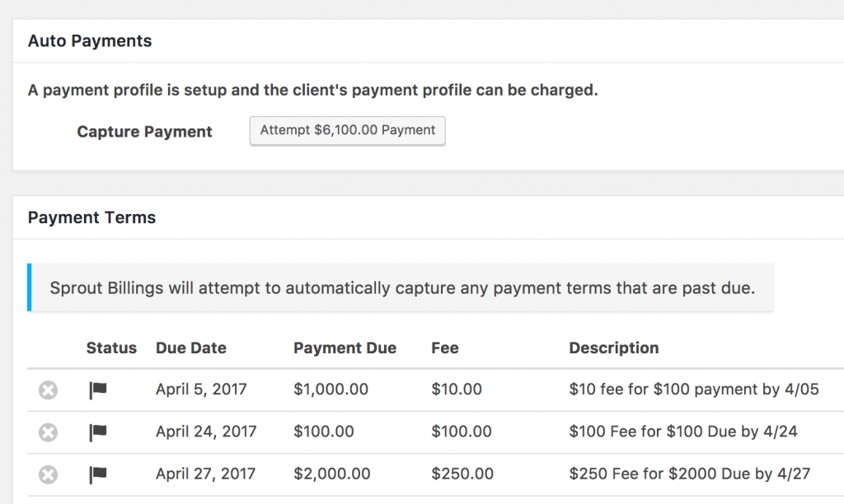Delete the April 27, 2017 payment term
Viewport: 844px width, 504px height.
coord(49,474)
